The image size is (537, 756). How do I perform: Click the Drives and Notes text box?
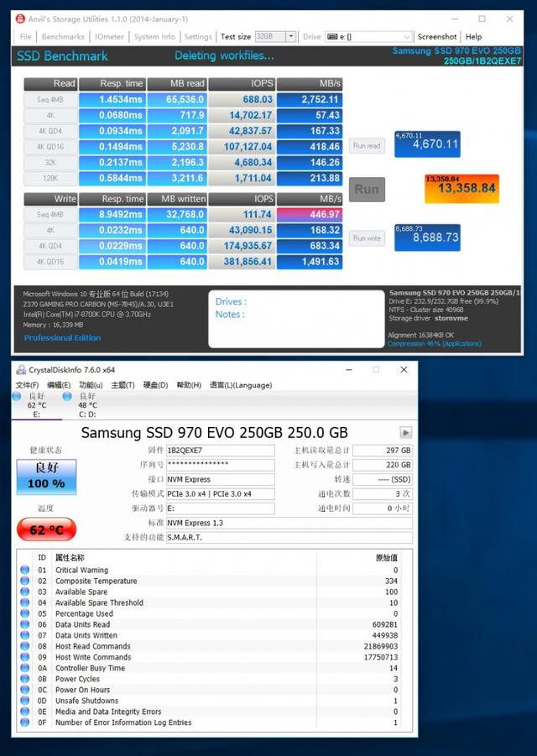[x=296, y=319]
